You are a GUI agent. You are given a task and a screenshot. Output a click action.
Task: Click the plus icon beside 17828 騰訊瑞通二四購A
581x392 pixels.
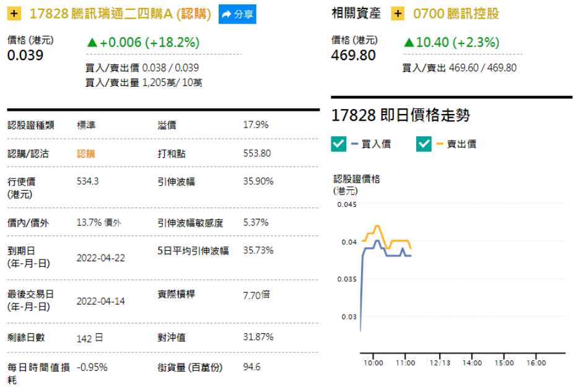(14, 14)
